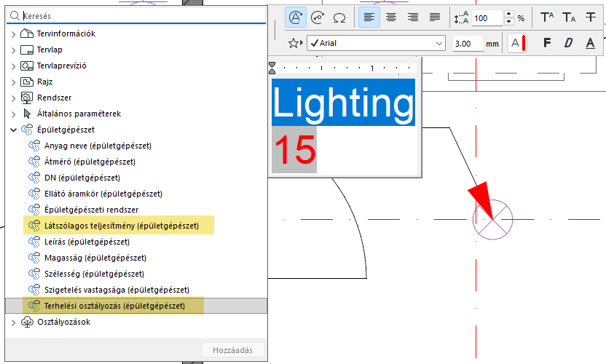Select Épületgépészeti rendszer property
This screenshot has height=364, width=606.
click(x=91, y=210)
